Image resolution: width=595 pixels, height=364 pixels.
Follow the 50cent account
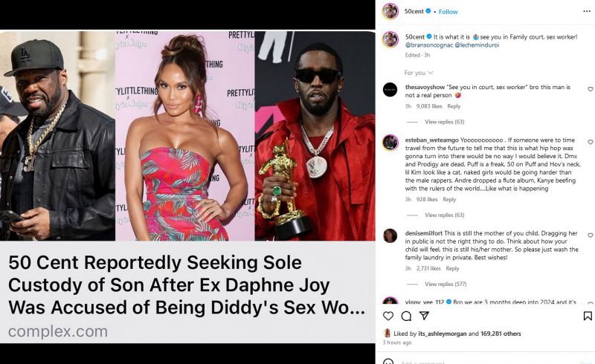[x=448, y=12]
